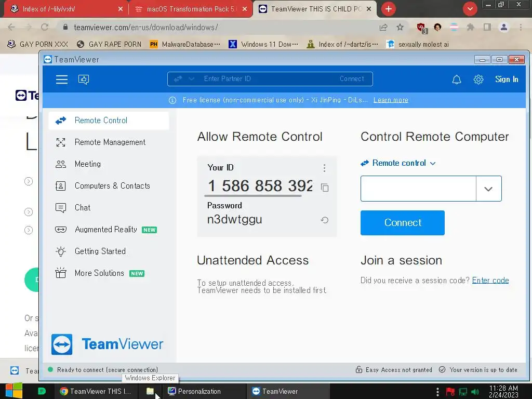This screenshot has width=532, height=399.
Task: Open Chrome extensions puzzle icon
Action: [x=471, y=27]
